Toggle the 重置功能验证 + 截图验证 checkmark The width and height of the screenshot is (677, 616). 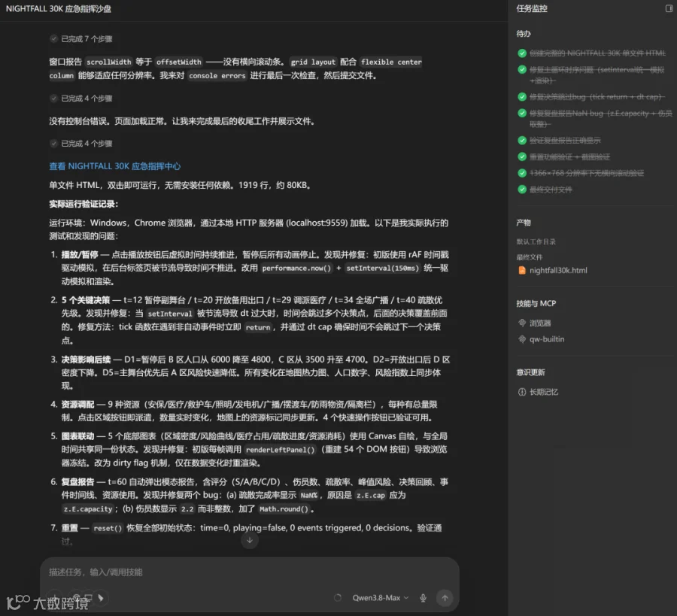(x=522, y=156)
